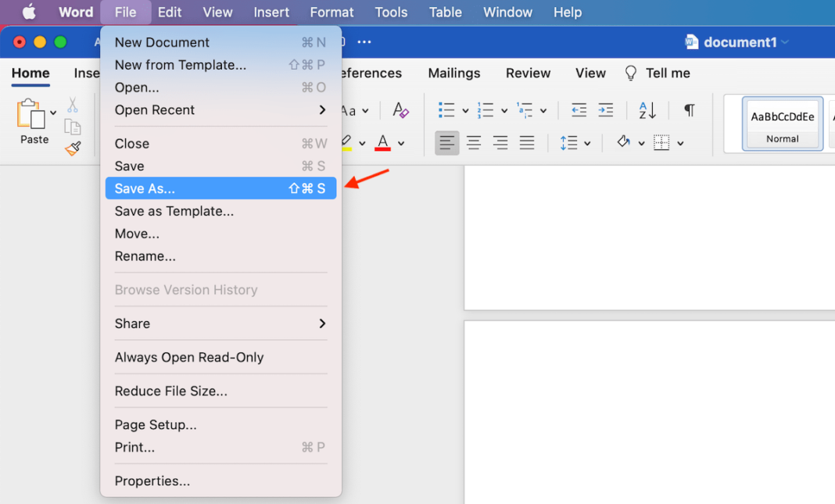Click the Decrease Indent icon
Image resolution: width=835 pixels, height=504 pixels.
tap(579, 110)
